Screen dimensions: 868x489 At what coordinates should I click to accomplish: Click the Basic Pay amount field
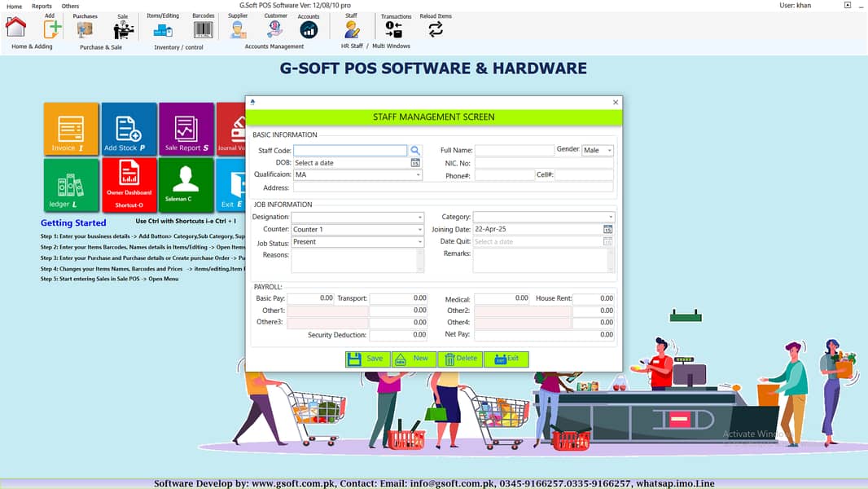(x=310, y=298)
